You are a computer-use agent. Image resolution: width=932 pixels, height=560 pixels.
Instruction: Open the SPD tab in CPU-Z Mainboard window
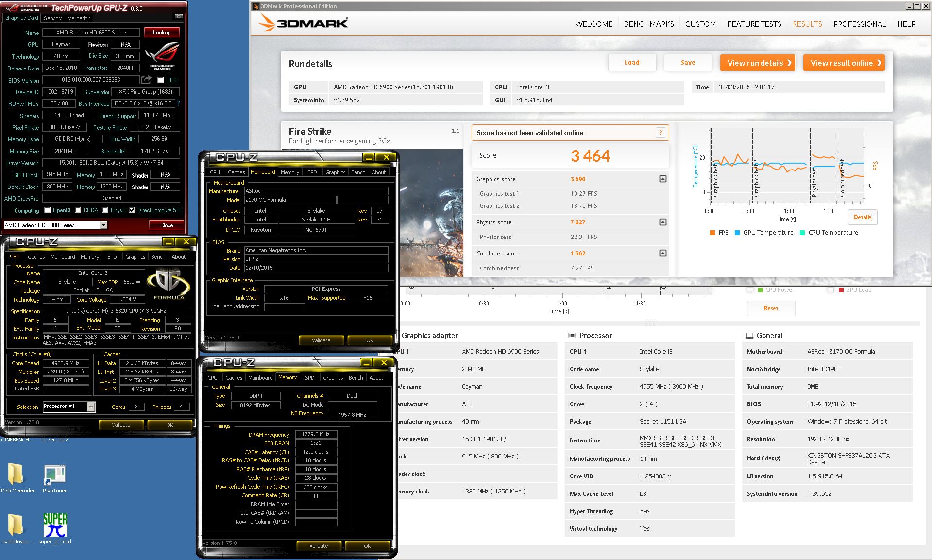(x=312, y=172)
